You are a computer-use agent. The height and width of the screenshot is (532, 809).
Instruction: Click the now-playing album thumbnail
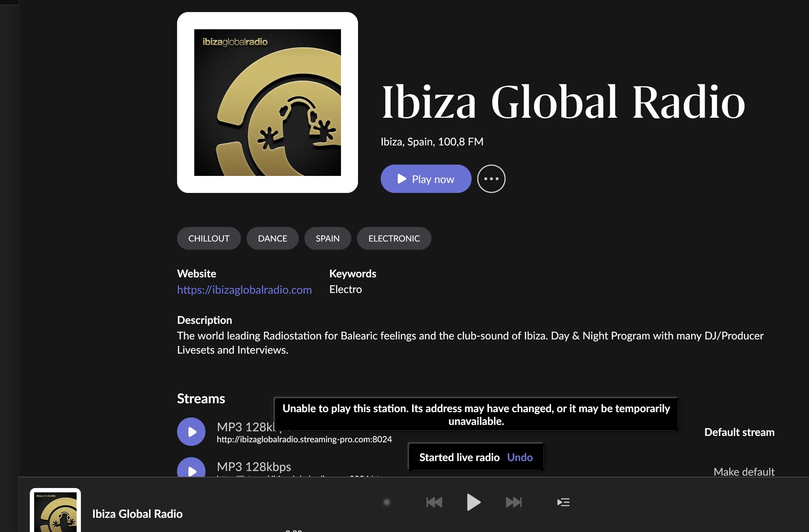55,511
